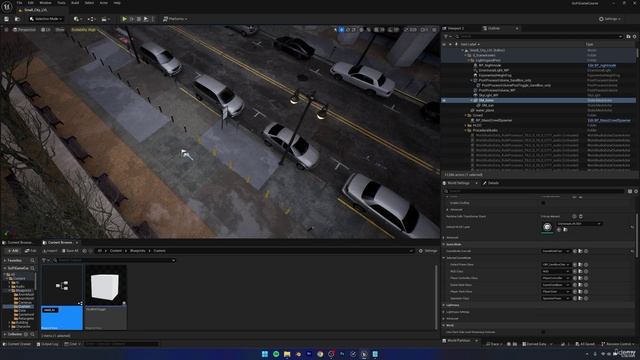The image size is (640, 360).
Task: Switch to the Outliner tab
Action: click(494, 29)
